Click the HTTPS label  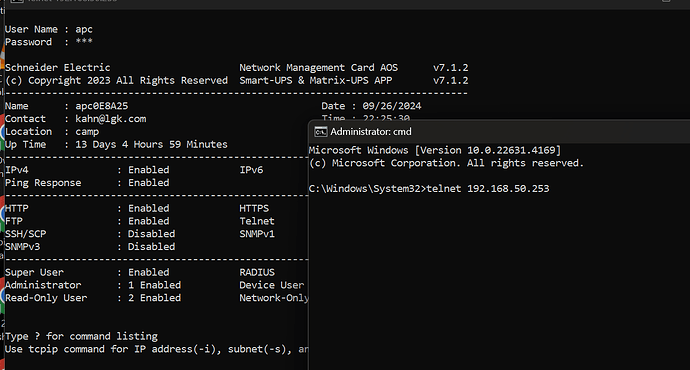254,208
